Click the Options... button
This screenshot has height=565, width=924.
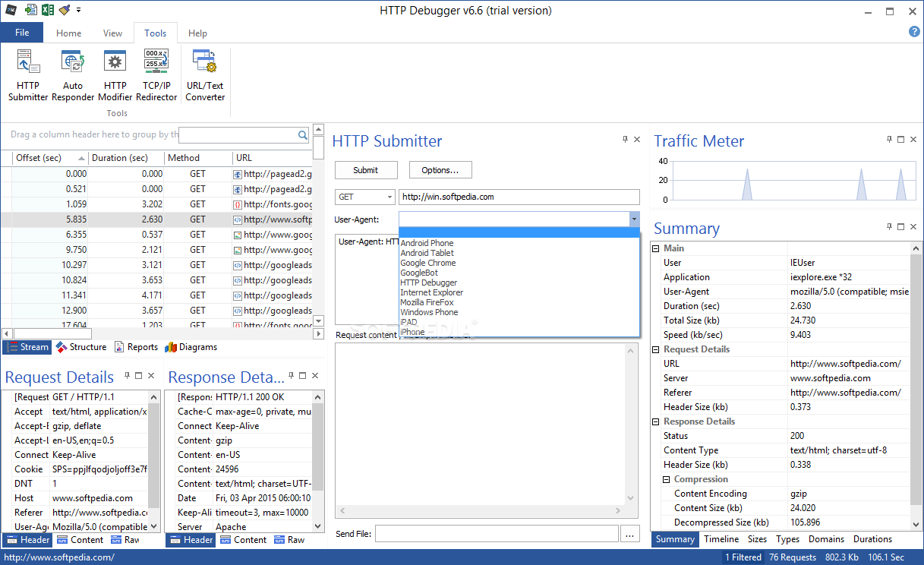click(440, 170)
